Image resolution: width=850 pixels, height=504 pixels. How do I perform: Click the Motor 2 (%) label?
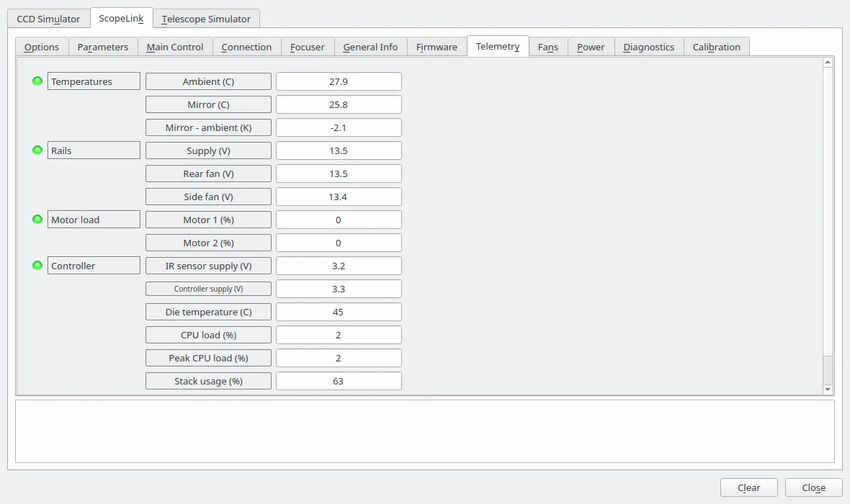tap(209, 243)
